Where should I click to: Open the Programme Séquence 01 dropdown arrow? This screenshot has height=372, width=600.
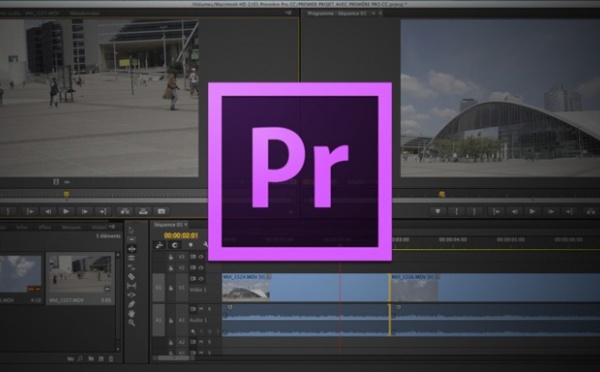click(x=373, y=13)
